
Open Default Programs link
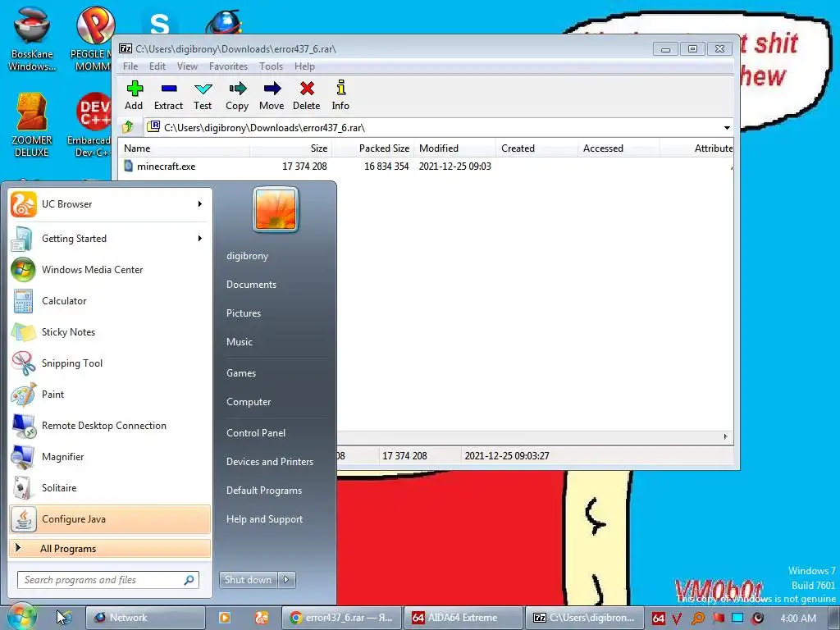click(264, 491)
